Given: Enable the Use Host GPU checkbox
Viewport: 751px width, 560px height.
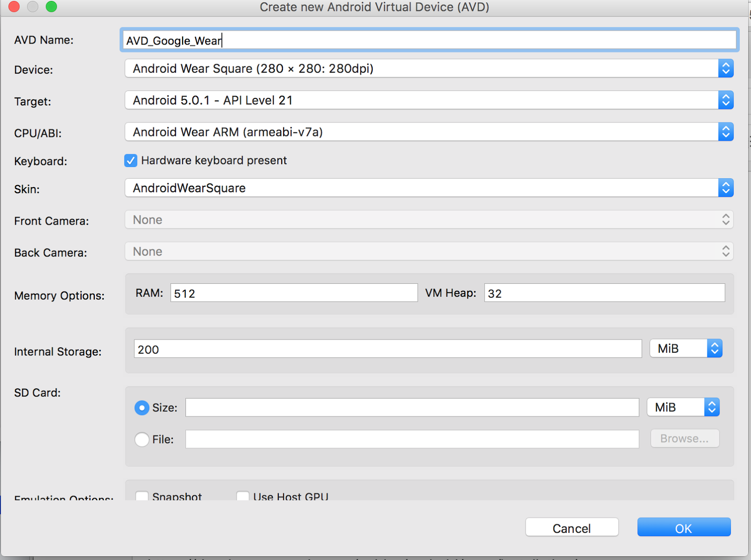Looking at the screenshot, I should (x=243, y=496).
